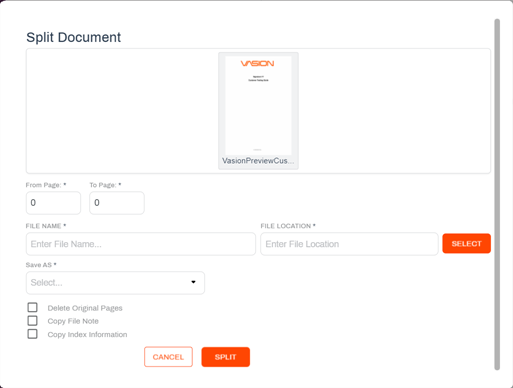Click the 'Copy File Note' label text
This screenshot has width=513, height=388.
tap(73, 321)
